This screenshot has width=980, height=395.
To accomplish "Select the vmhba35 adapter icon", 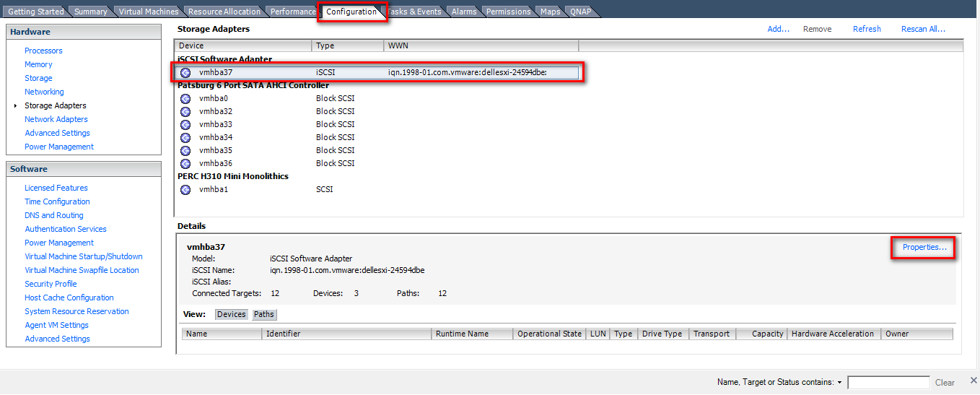I will [x=185, y=150].
